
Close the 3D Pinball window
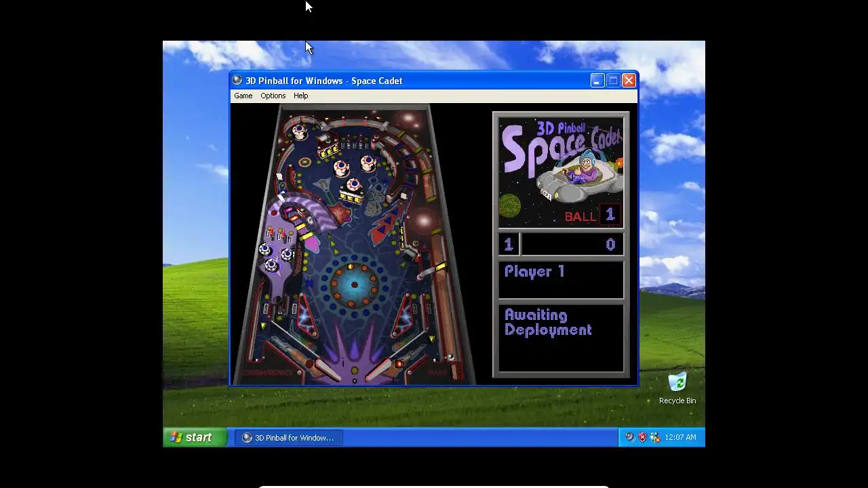pos(629,80)
